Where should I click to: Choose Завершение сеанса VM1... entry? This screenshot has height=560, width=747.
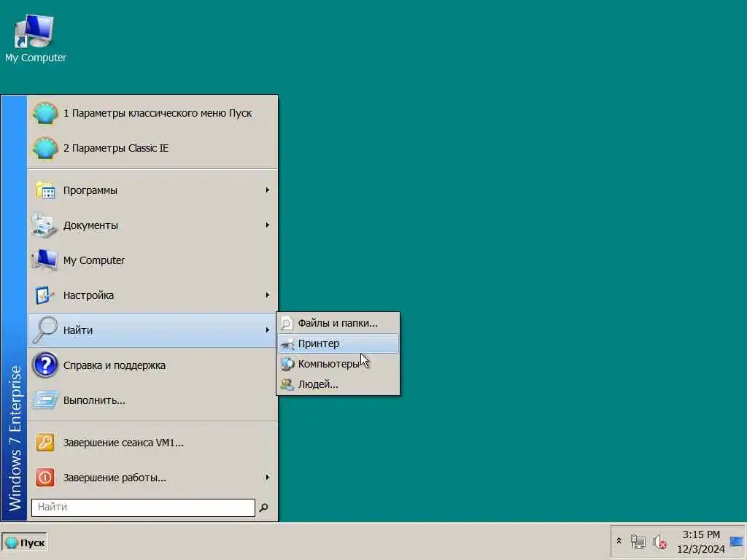coord(153,443)
